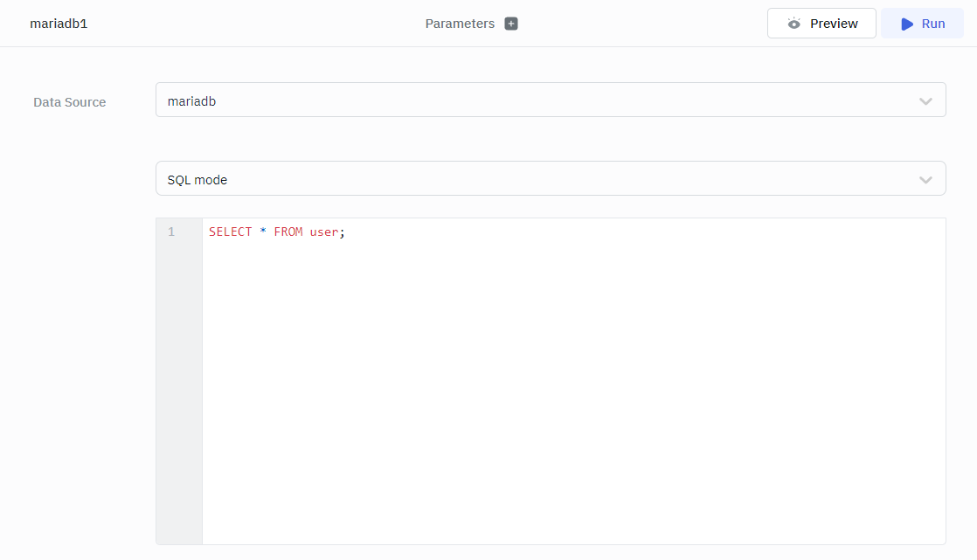Expand the Data Source chevron arrow
Image resolution: width=977 pixels, height=560 pixels.
pos(925,100)
